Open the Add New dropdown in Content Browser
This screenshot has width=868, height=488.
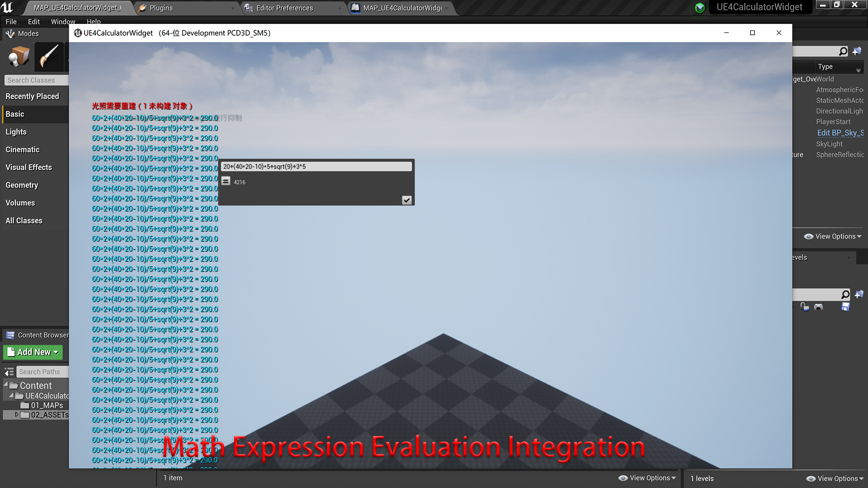[x=33, y=352]
